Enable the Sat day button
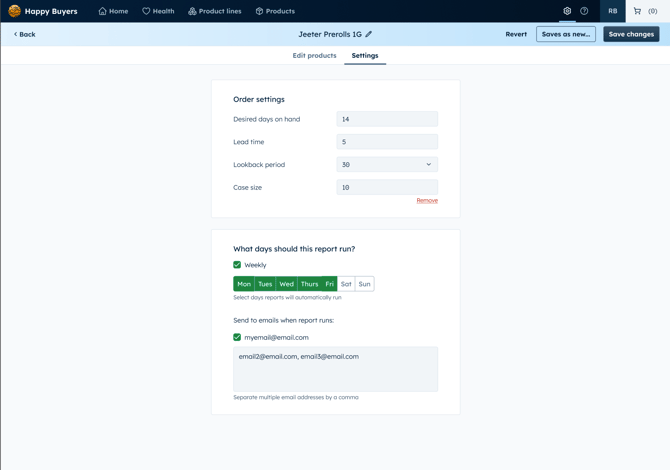 346,284
